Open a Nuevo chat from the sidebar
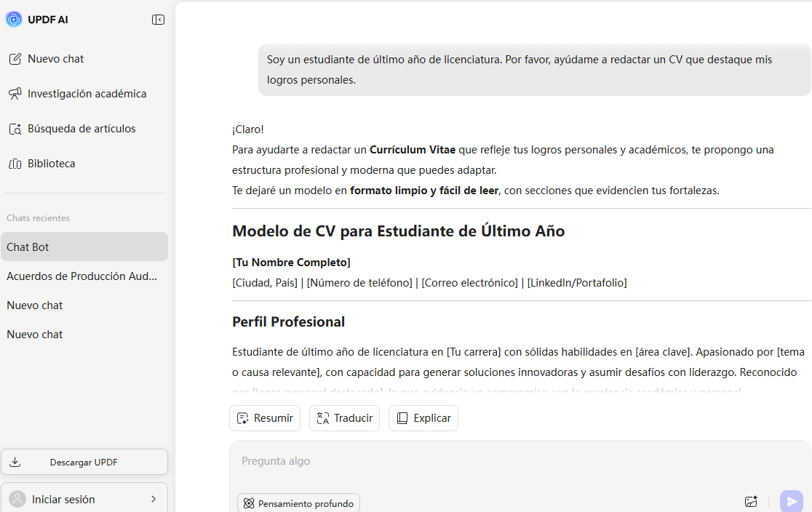The image size is (812, 512). coord(55,58)
